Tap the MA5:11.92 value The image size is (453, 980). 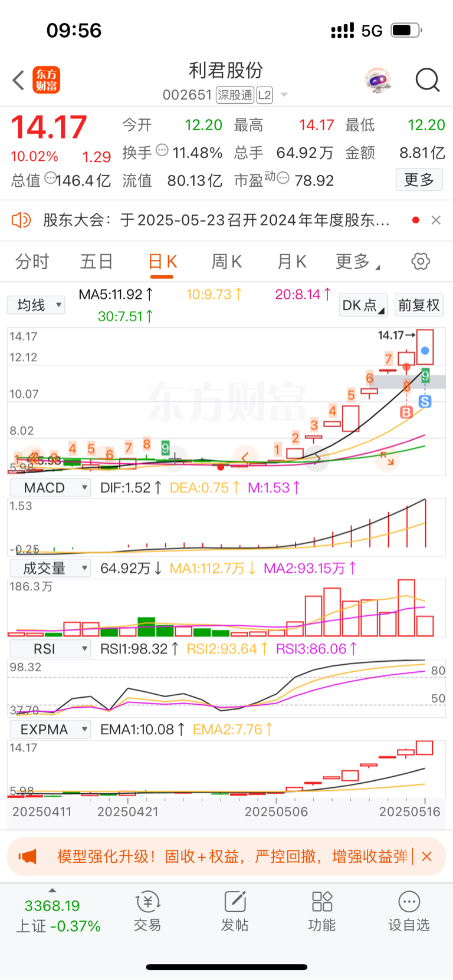point(116,294)
